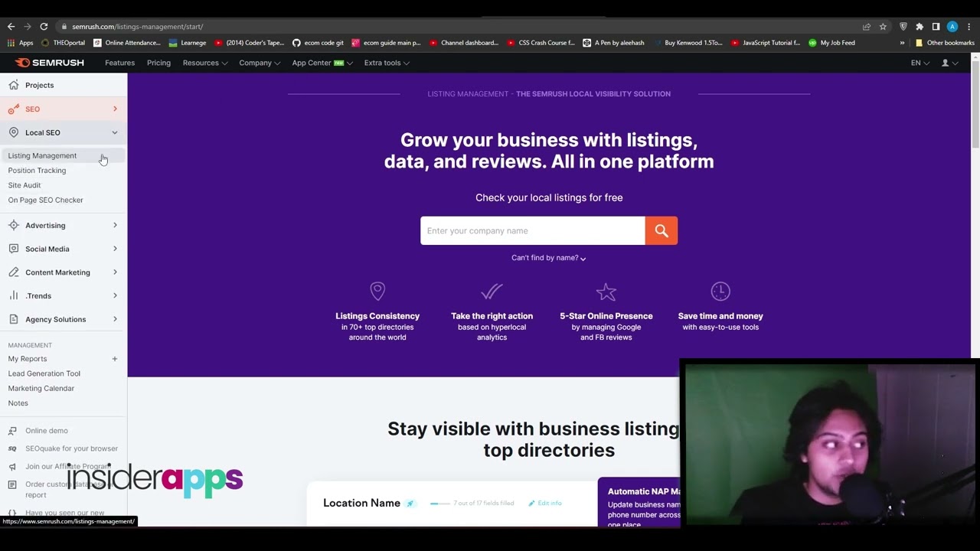Click the Advertising target icon
The image size is (980, 551).
tap(14, 225)
